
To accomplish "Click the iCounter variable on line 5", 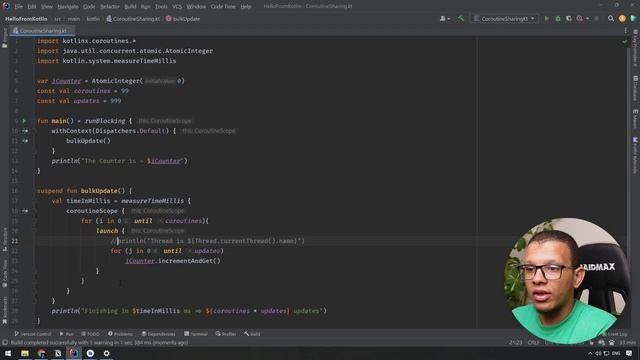I will pyautogui.click(x=67, y=81).
